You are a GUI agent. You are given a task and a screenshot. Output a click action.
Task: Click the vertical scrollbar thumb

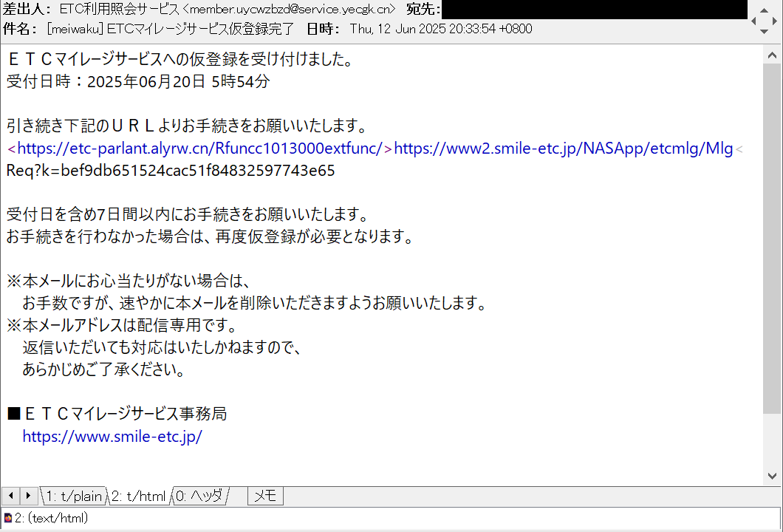(x=772, y=239)
